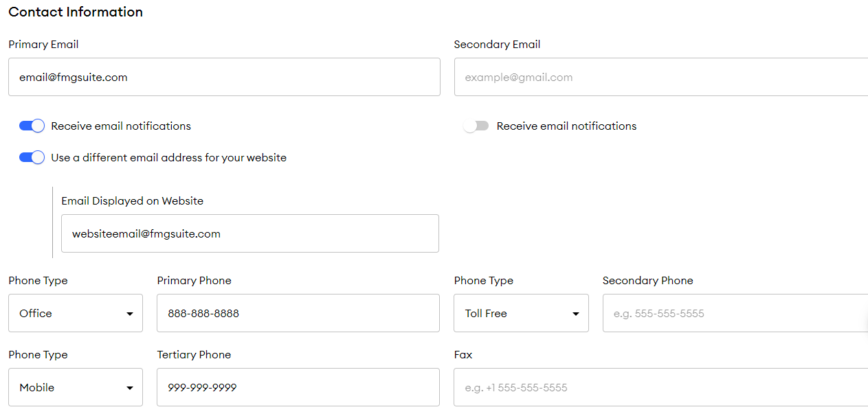Open the Toll Free phone type dropdown

[x=520, y=313]
